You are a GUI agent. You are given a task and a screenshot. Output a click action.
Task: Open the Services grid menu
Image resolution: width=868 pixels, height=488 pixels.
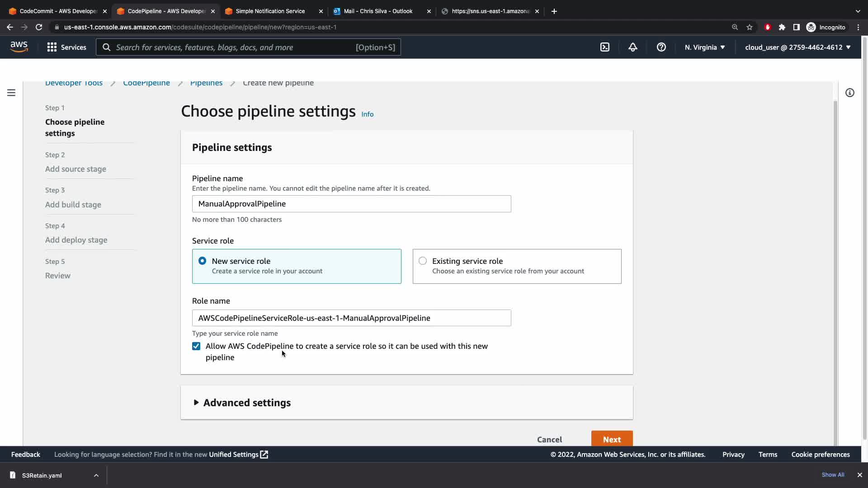pos(66,47)
